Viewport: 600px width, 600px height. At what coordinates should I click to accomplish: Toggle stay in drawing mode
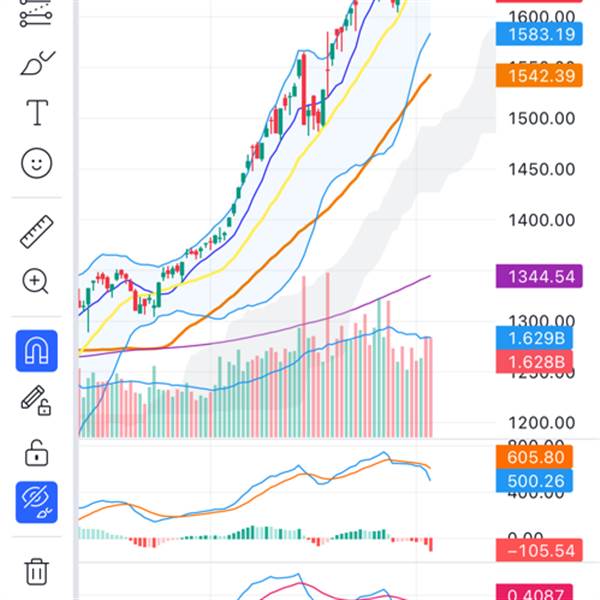pyautogui.click(x=36, y=400)
